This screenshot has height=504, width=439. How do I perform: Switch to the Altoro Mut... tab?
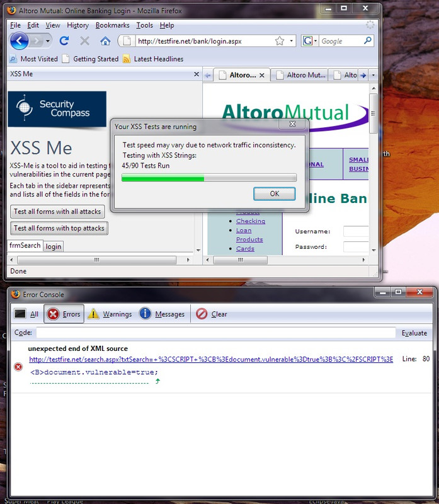pos(300,75)
